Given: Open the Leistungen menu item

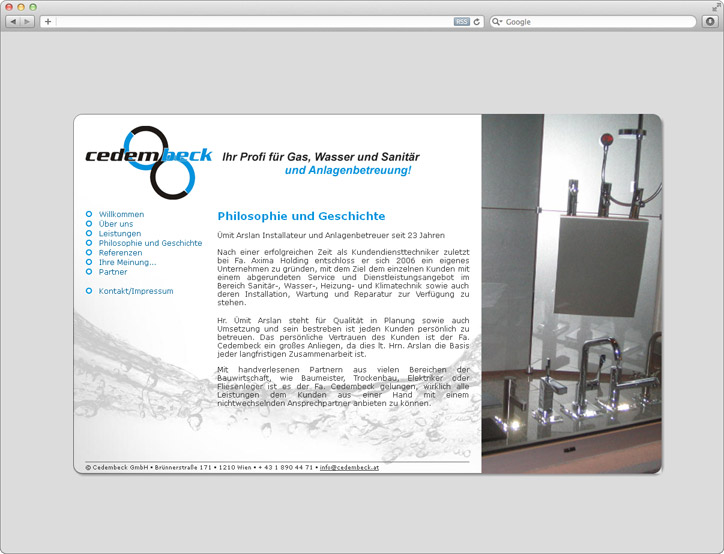Looking at the screenshot, I should (x=120, y=234).
